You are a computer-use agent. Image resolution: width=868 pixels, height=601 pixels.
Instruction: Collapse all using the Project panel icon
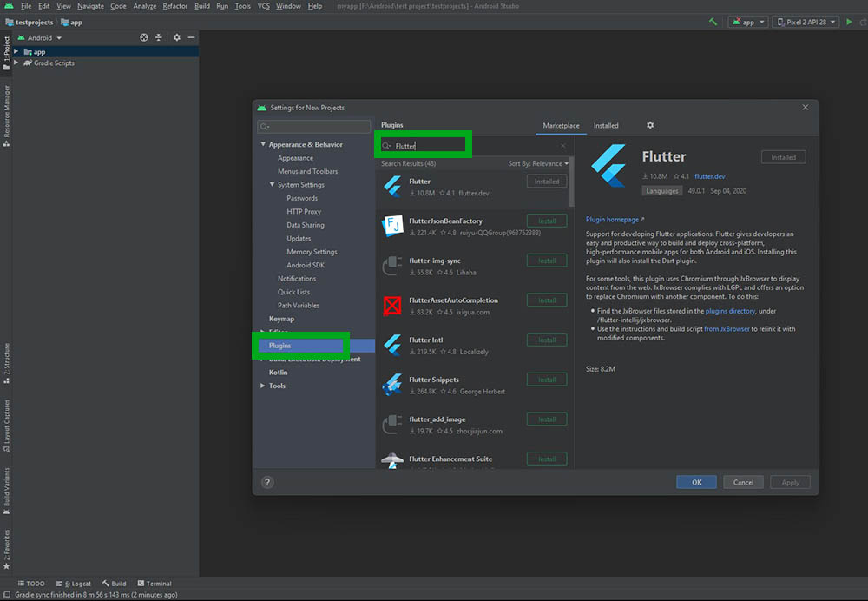(158, 38)
